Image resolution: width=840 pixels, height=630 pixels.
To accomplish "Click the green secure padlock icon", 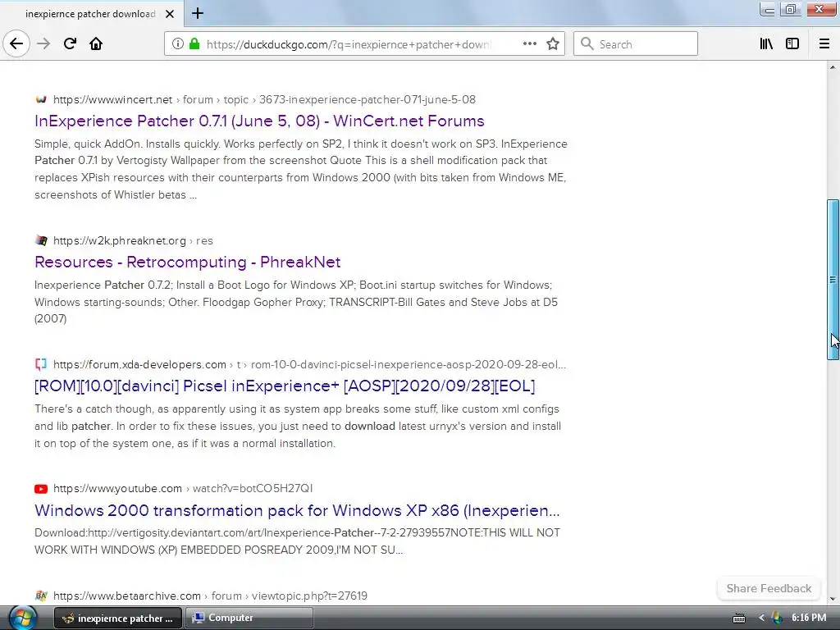I will click(x=194, y=44).
